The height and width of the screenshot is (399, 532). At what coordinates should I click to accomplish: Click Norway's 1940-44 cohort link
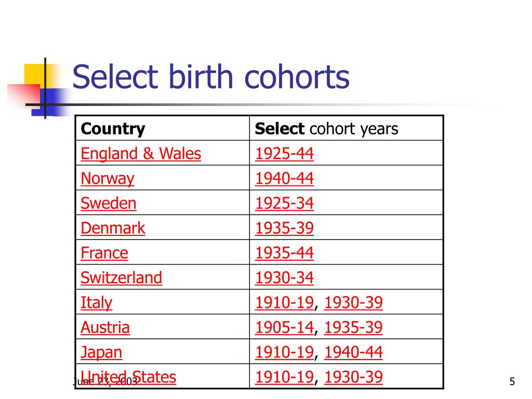coord(284,179)
